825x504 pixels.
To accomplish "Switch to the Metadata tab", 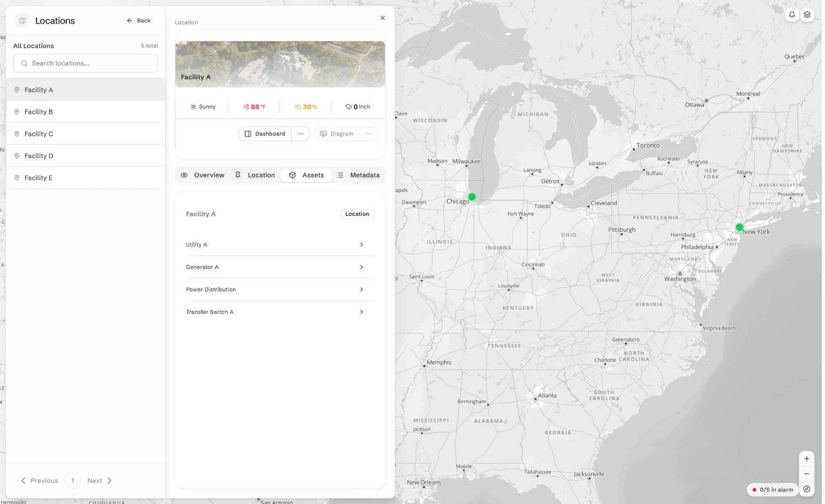I will click(x=359, y=175).
